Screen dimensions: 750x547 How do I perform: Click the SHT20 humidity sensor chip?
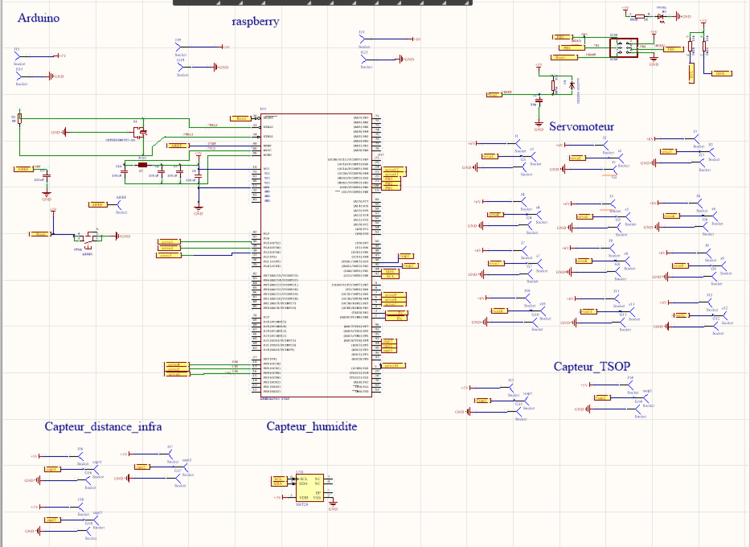click(x=311, y=486)
